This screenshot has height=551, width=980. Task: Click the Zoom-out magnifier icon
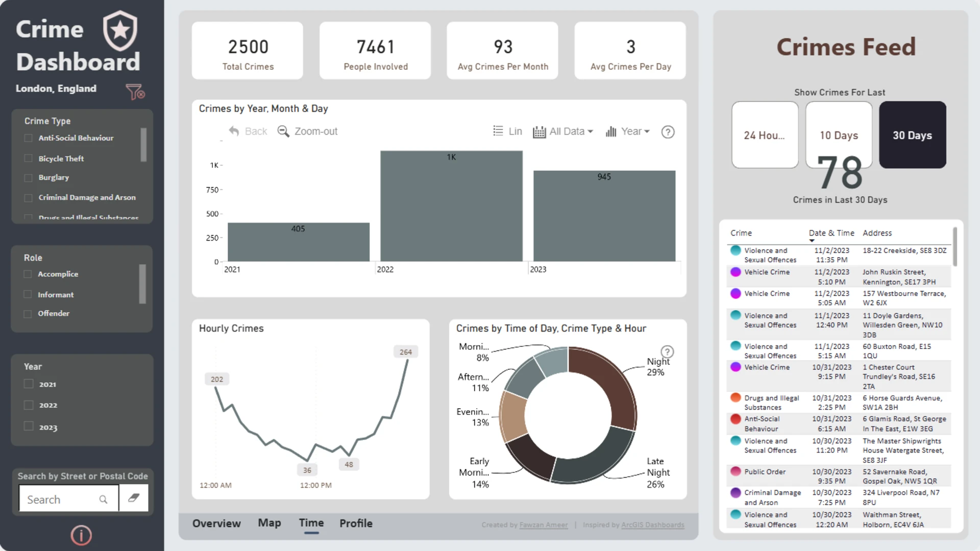click(x=283, y=131)
